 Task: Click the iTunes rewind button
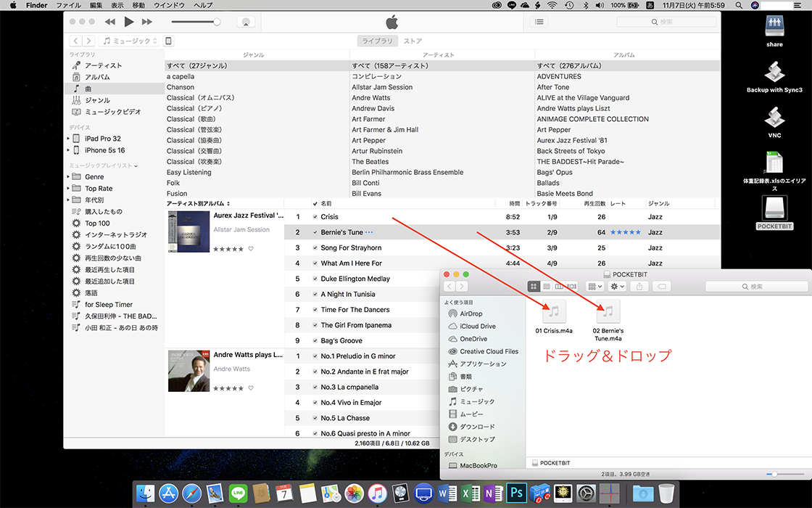click(x=109, y=22)
